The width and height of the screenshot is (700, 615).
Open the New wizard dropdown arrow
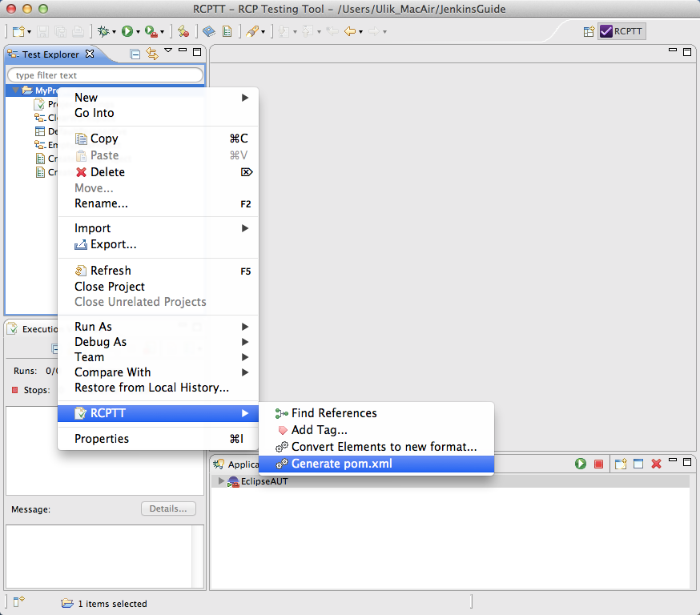(29, 32)
